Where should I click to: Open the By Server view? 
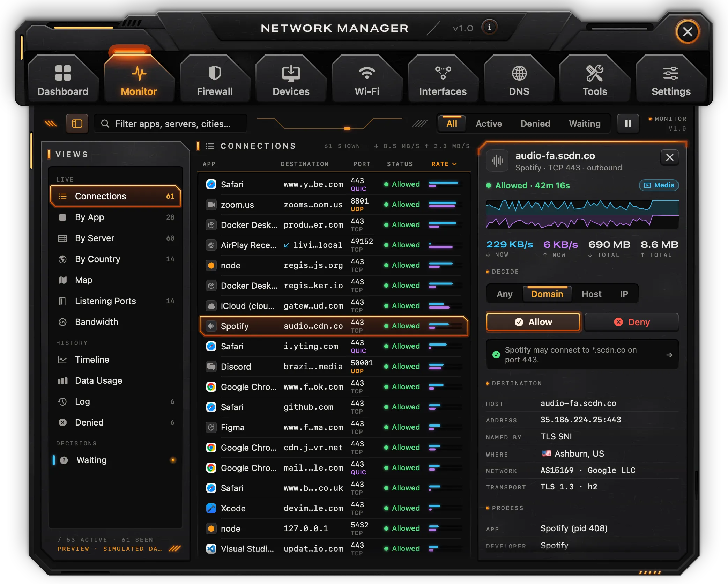tap(116, 238)
